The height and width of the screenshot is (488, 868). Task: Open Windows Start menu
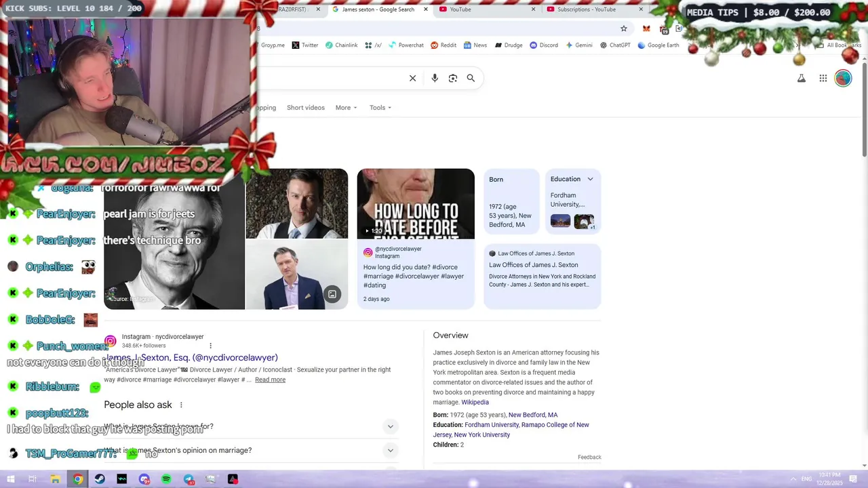(x=10, y=479)
